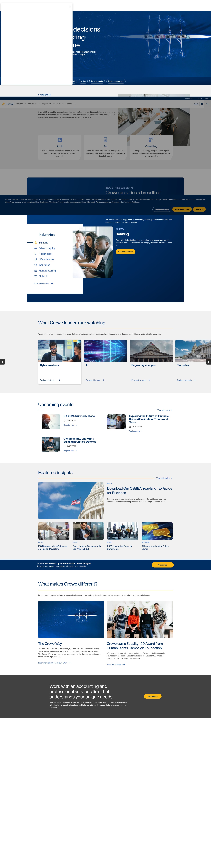Register now for Q4 2025 Quarterly Close
Viewport: 211px width, 868px height.
tap(70, 425)
